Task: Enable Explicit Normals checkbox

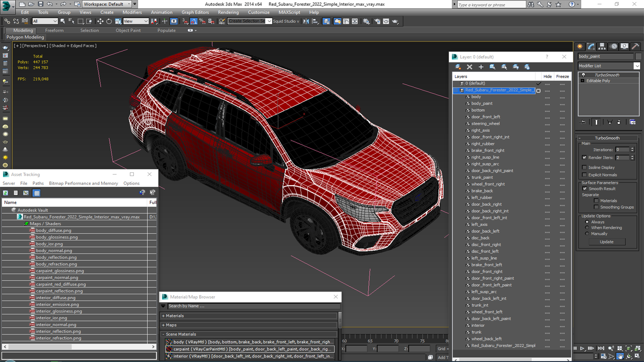Action: [x=584, y=175]
